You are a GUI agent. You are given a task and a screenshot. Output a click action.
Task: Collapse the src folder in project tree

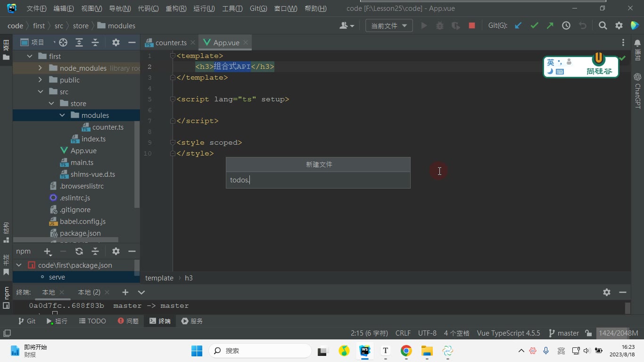(41, 92)
